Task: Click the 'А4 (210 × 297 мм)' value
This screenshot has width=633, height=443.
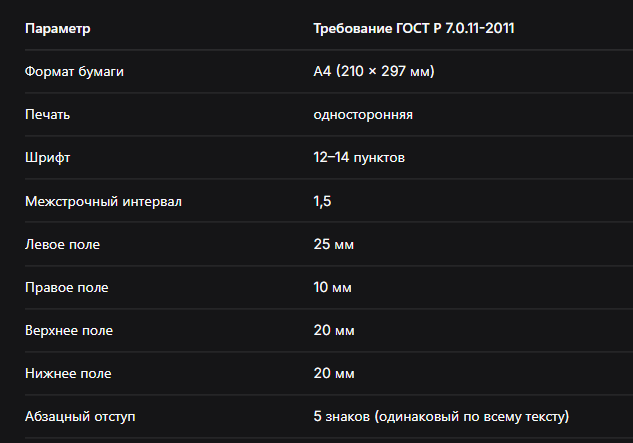Action: click(x=374, y=71)
